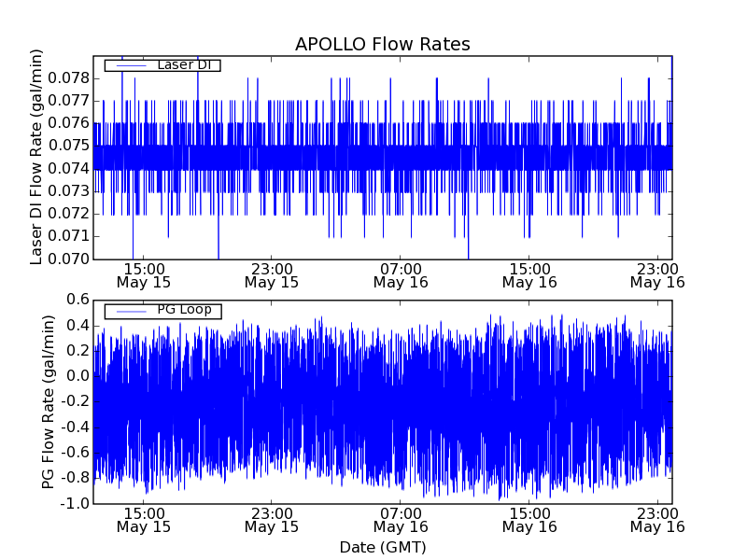Click the PG Flow Rate y-axis label

[x=48, y=401]
